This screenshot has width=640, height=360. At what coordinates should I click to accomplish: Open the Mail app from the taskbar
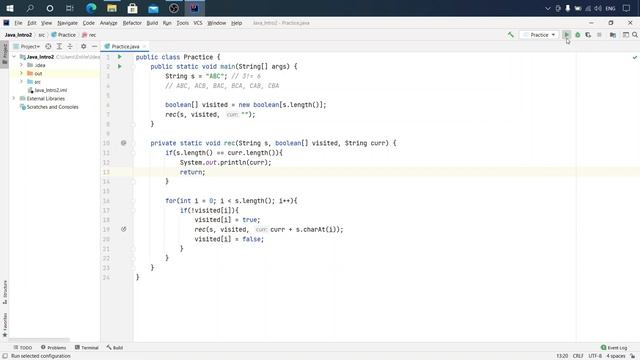pos(153,8)
